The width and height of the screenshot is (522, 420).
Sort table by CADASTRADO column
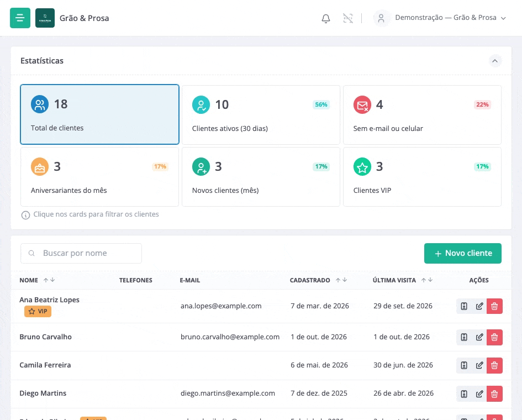(318, 280)
